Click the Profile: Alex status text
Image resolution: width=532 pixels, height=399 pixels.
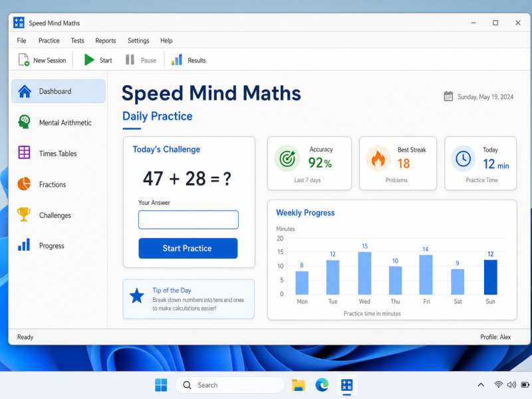(495, 337)
